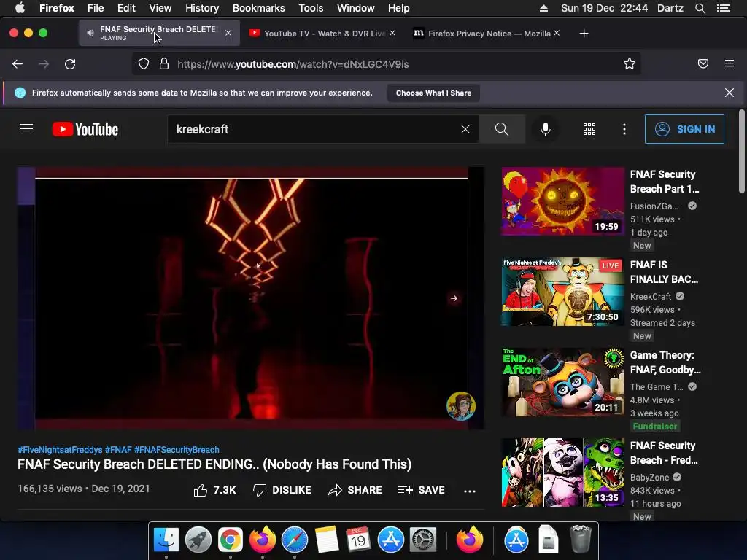Open more actions ellipsis below video
The width and height of the screenshot is (747, 560).
click(470, 491)
